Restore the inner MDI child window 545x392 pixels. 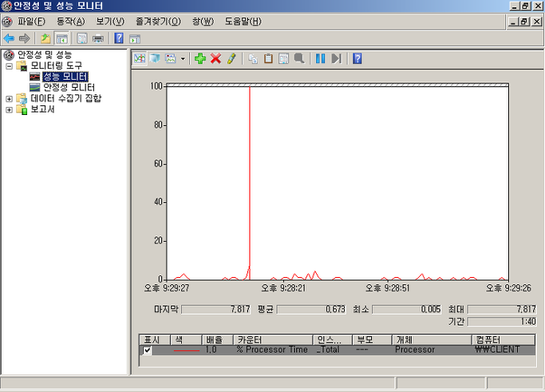point(524,22)
